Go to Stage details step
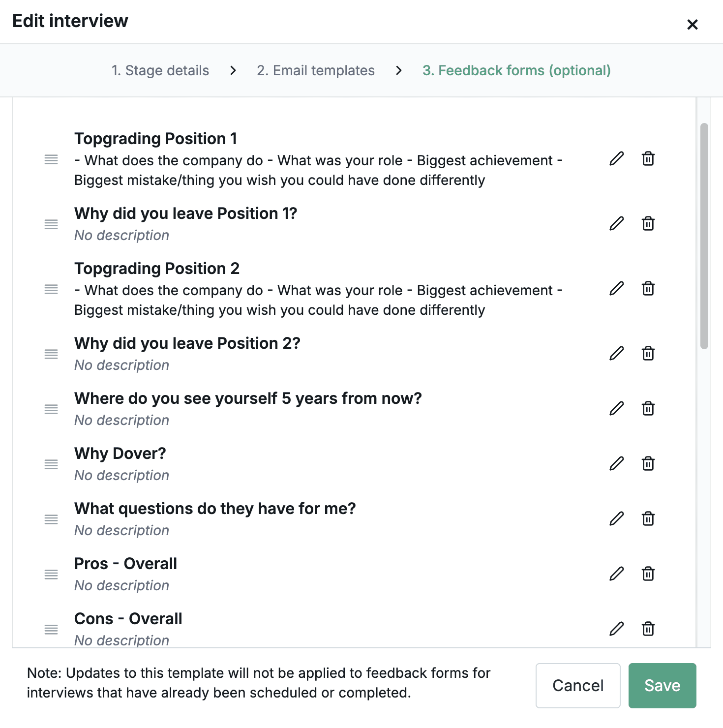 pyautogui.click(x=160, y=70)
